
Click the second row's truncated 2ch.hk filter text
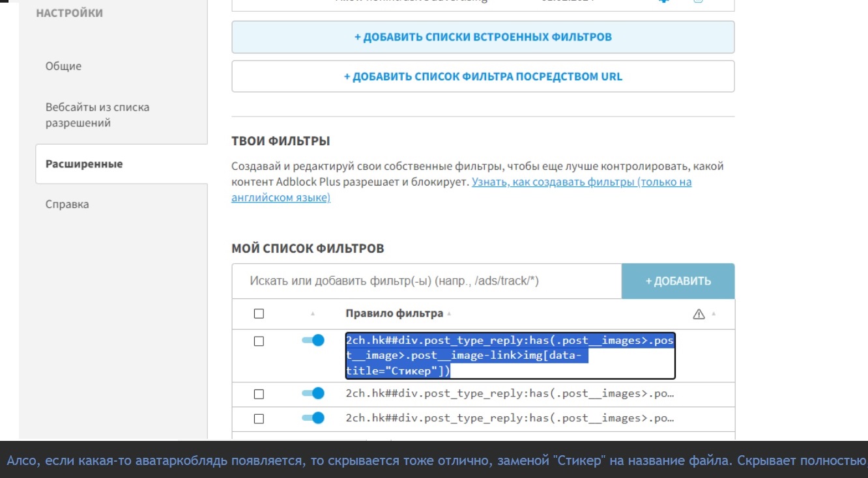(510, 393)
